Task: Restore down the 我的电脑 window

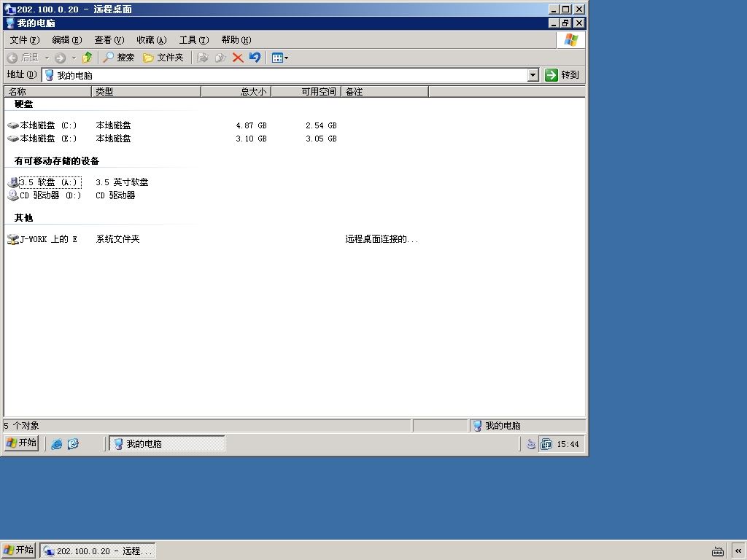Action: pyautogui.click(x=565, y=23)
